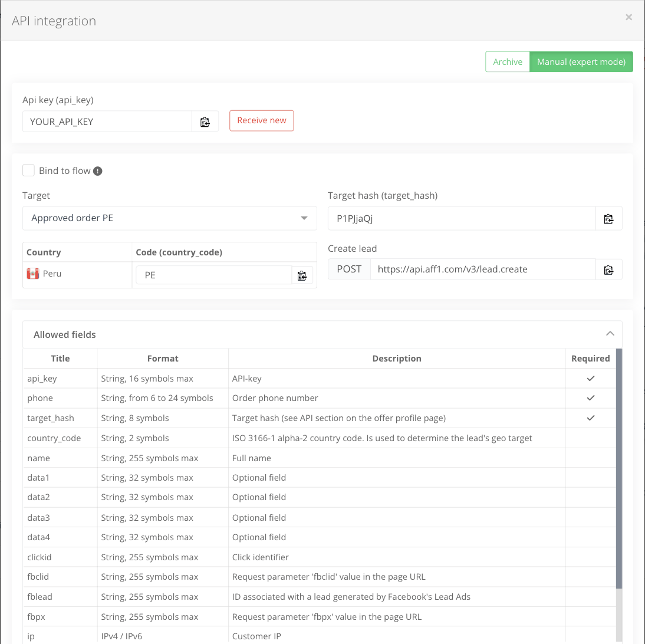
Task: Focus the API key input field
Action: tap(107, 122)
